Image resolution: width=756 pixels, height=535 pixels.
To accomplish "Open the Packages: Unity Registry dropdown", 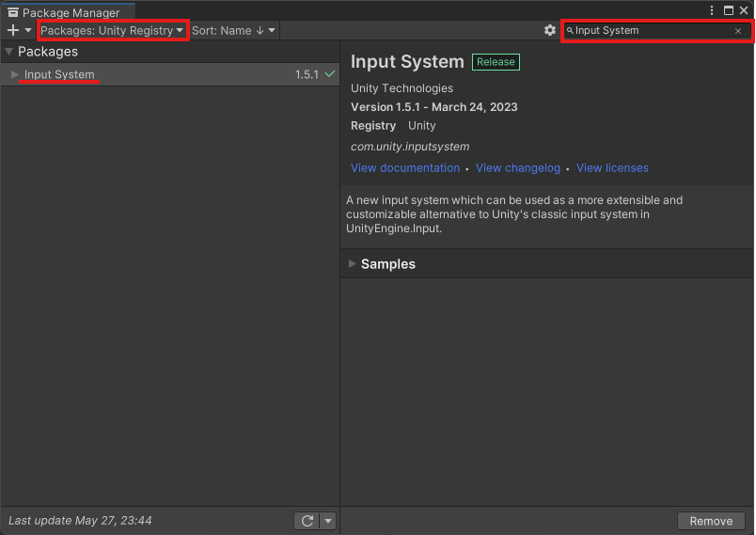I will (x=112, y=30).
